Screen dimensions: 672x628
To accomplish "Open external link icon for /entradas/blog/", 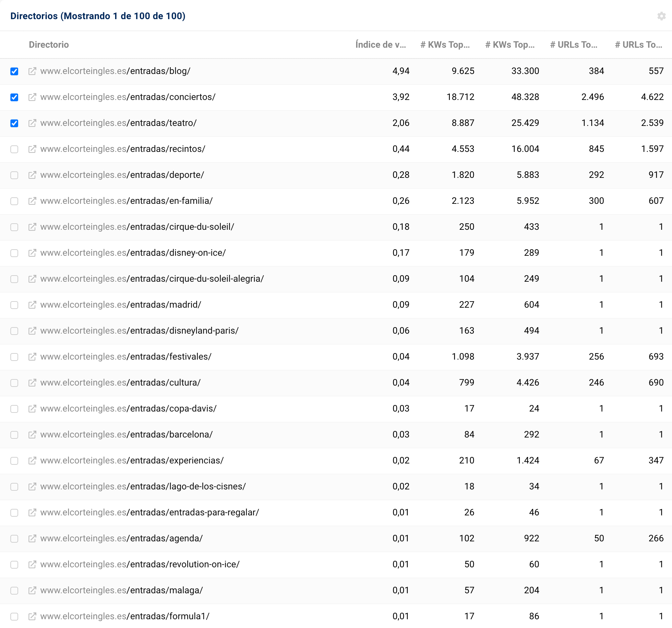I will point(32,71).
